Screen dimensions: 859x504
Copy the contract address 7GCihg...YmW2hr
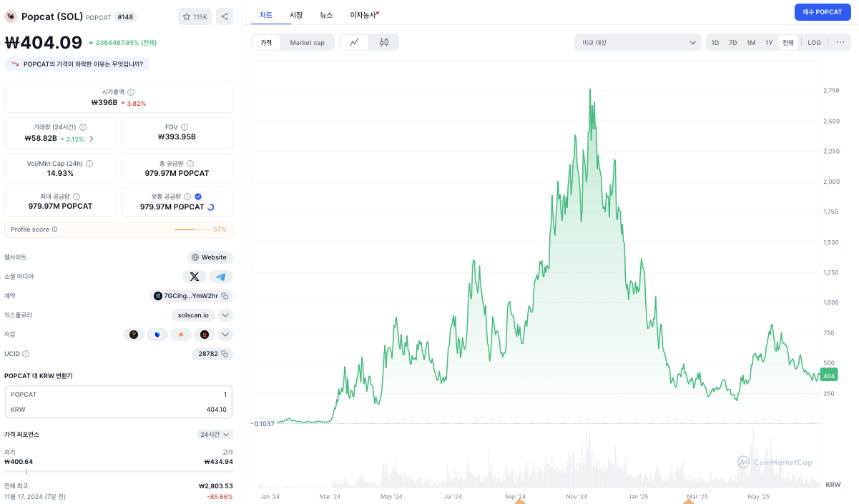[225, 296]
